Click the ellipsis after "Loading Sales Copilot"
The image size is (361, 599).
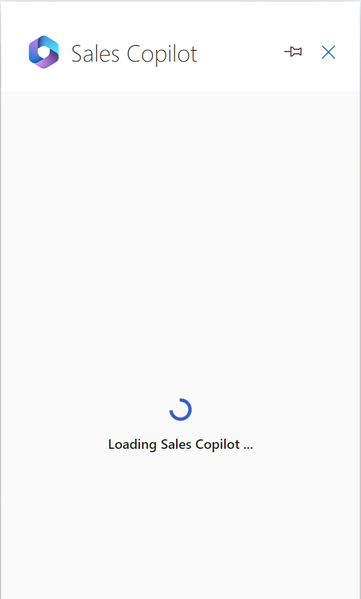[248, 448]
